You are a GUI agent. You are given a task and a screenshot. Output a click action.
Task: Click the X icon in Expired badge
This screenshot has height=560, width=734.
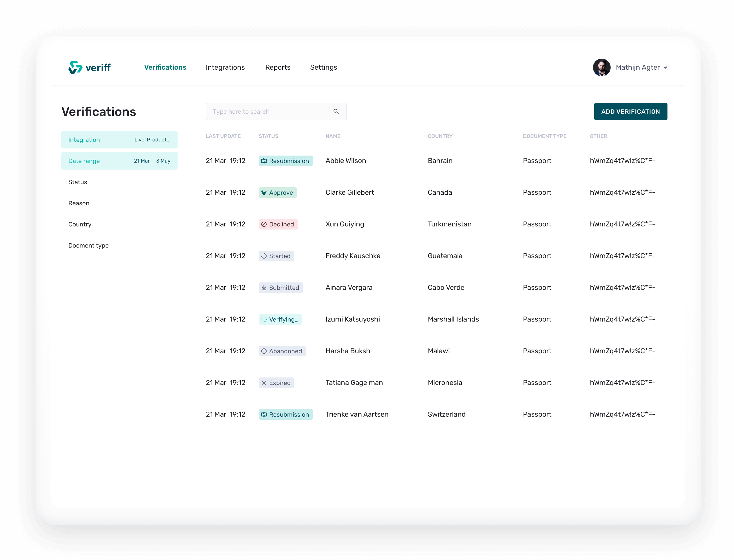(x=264, y=383)
